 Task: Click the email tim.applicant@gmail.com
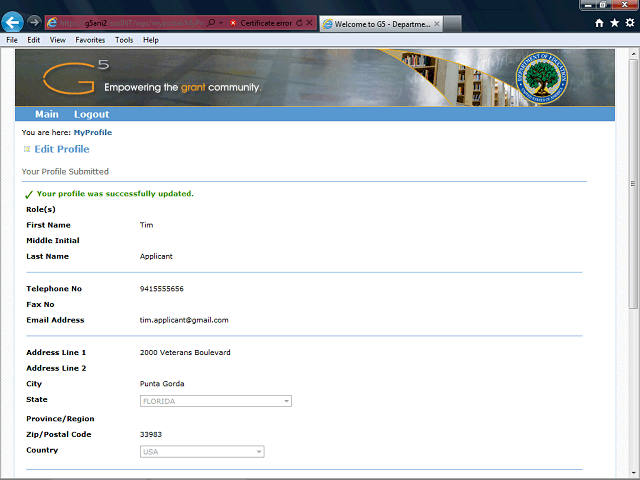click(184, 320)
